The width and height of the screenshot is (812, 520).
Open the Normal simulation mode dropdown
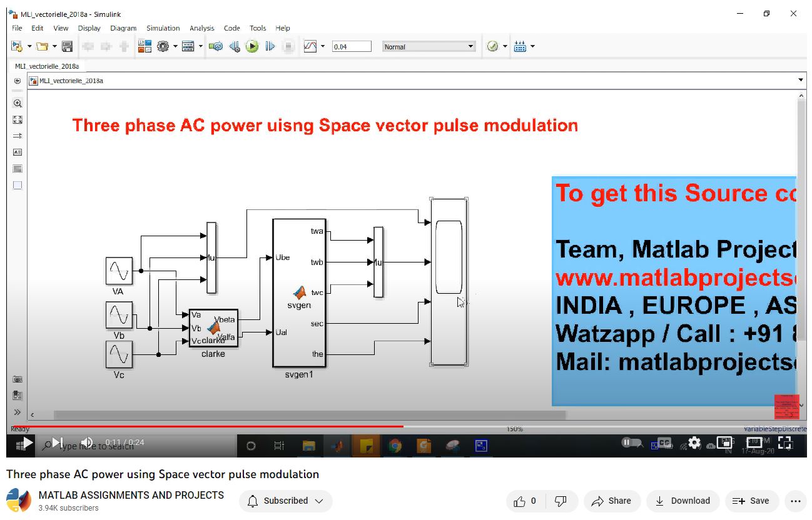pyautogui.click(x=429, y=46)
